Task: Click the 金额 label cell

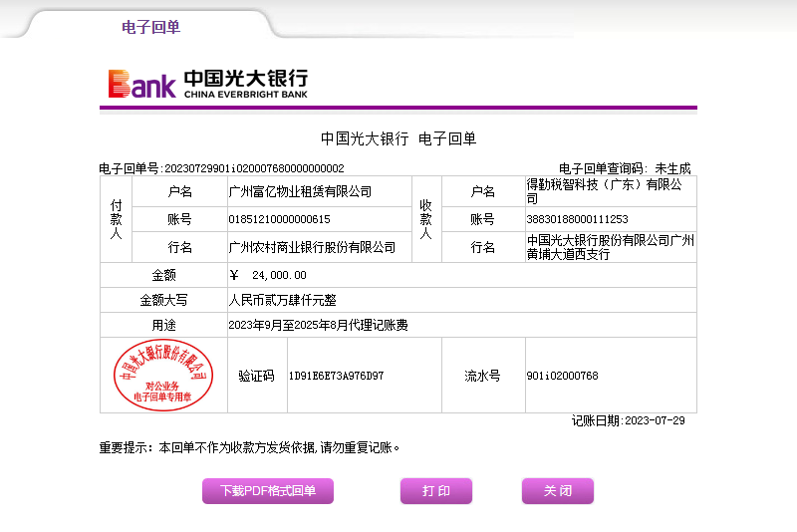Action: point(163,275)
